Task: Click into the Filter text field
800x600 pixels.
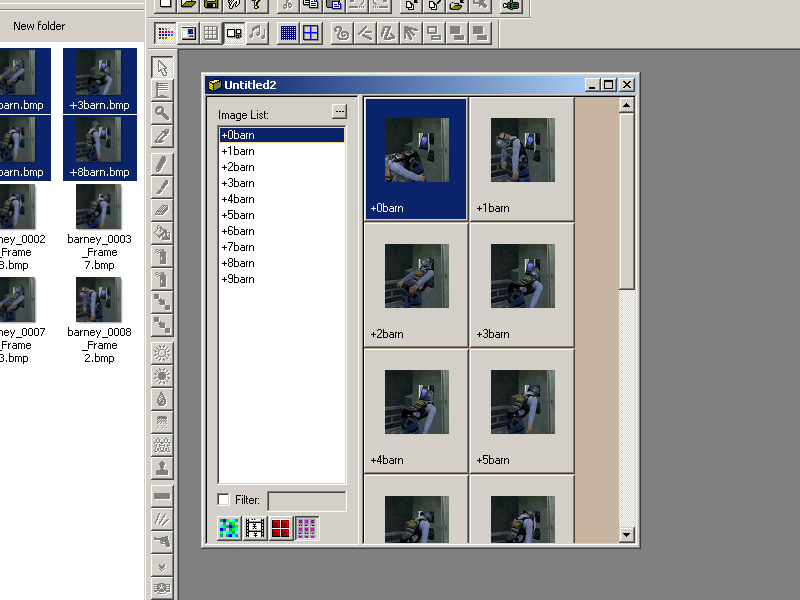Action: [x=307, y=501]
